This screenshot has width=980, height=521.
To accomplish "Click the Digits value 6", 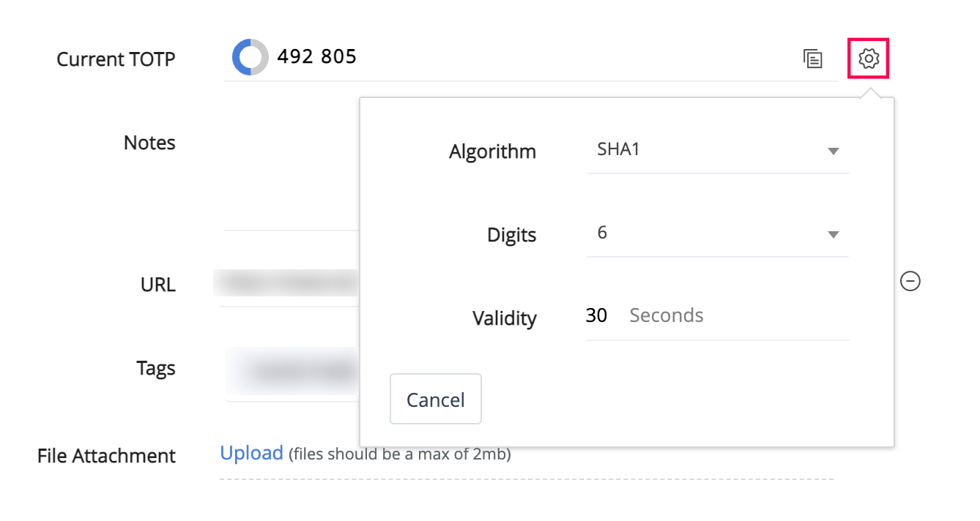I will [x=602, y=233].
